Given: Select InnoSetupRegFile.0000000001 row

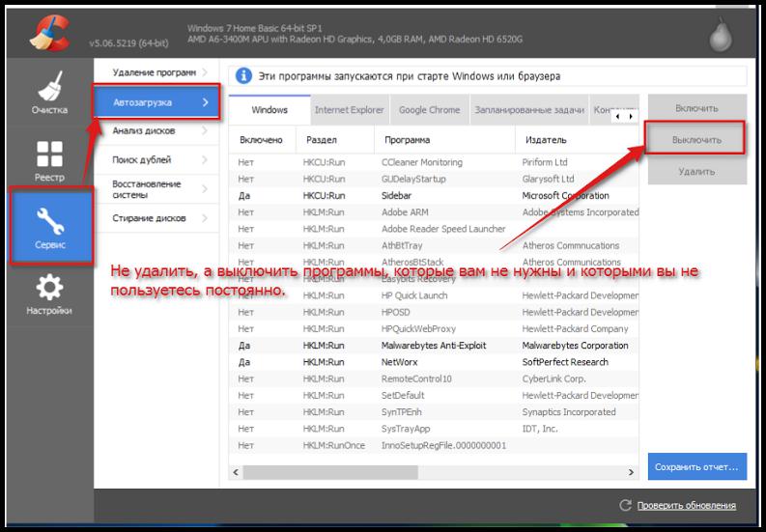Looking at the screenshot, I should 434,445.
